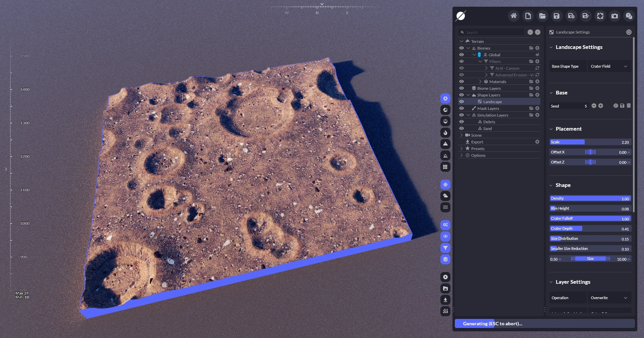Select the Landscape shape layer
The width and height of the screenshot is (644, 338).
coord(492,102)
